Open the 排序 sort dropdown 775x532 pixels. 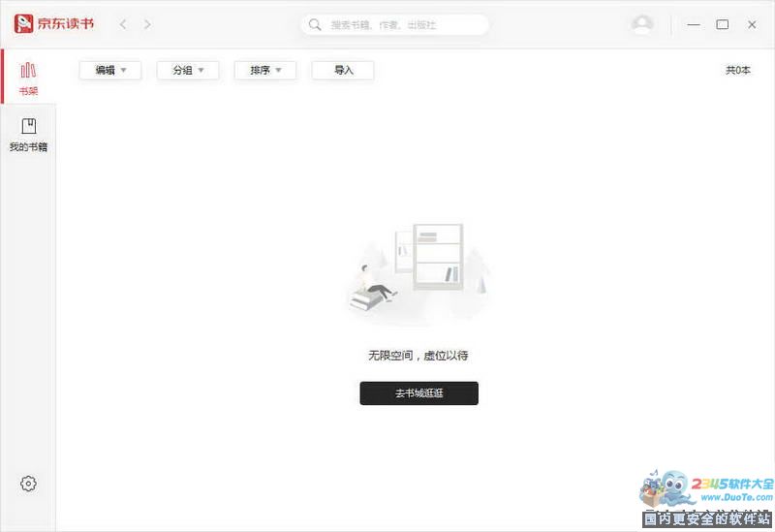click(265, 70)
